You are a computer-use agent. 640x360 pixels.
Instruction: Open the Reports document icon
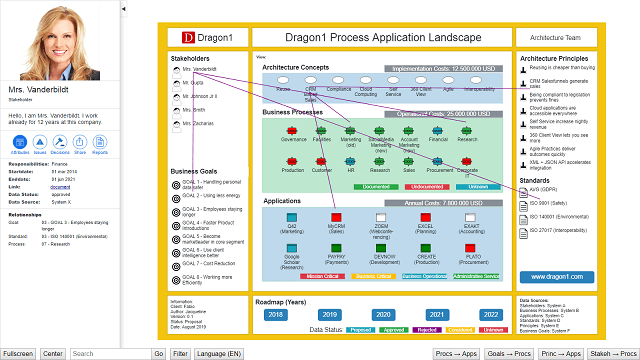tap(100, 142)
